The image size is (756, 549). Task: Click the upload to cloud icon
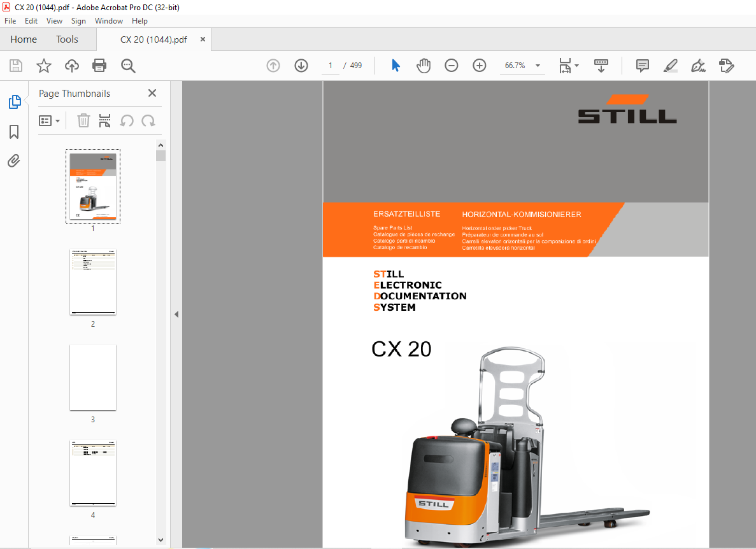click(72, 66)
